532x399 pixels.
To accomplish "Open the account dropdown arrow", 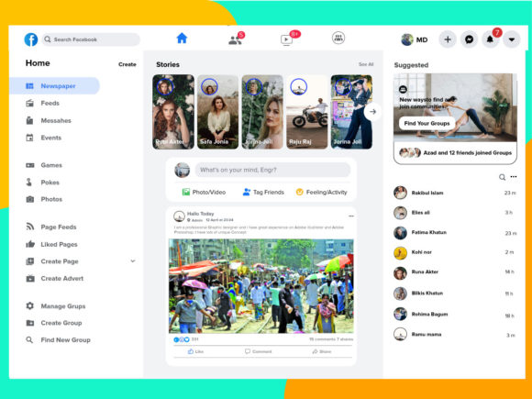I will pos(512,39).
